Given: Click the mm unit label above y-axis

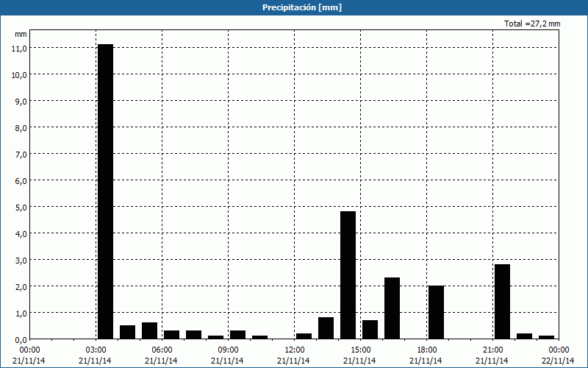Looking at the screenshot, I should pyautogui.click(x=21, y=34).
